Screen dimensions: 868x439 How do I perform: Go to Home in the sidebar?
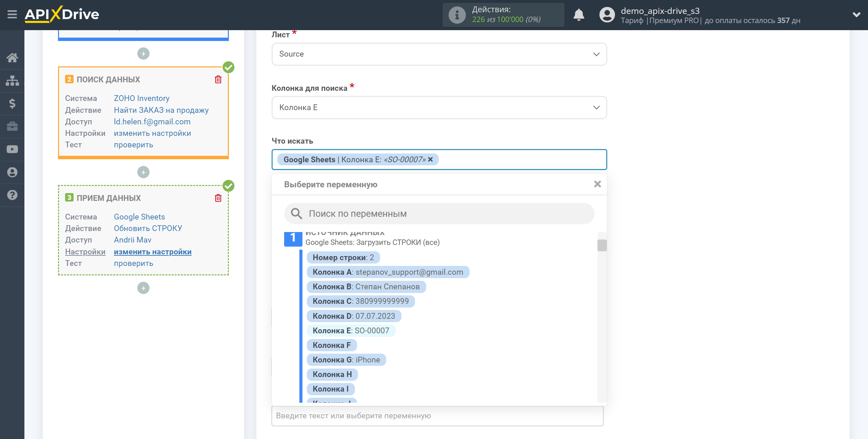(12, 58)
